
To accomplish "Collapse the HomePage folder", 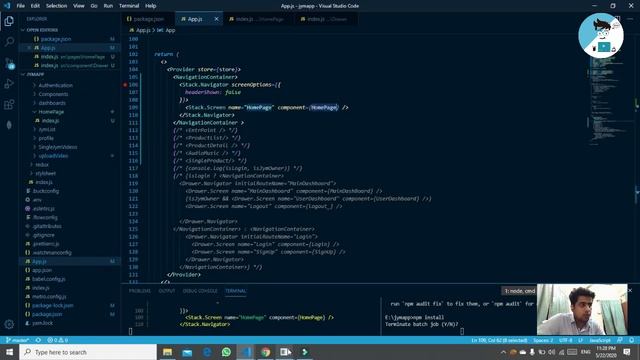I will pyautogui.click(x=51, y=112).
